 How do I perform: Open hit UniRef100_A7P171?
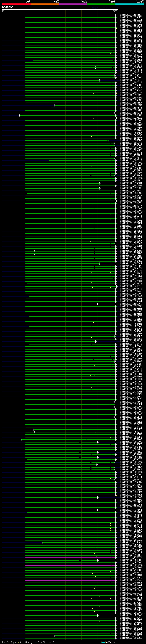[131, 65]
